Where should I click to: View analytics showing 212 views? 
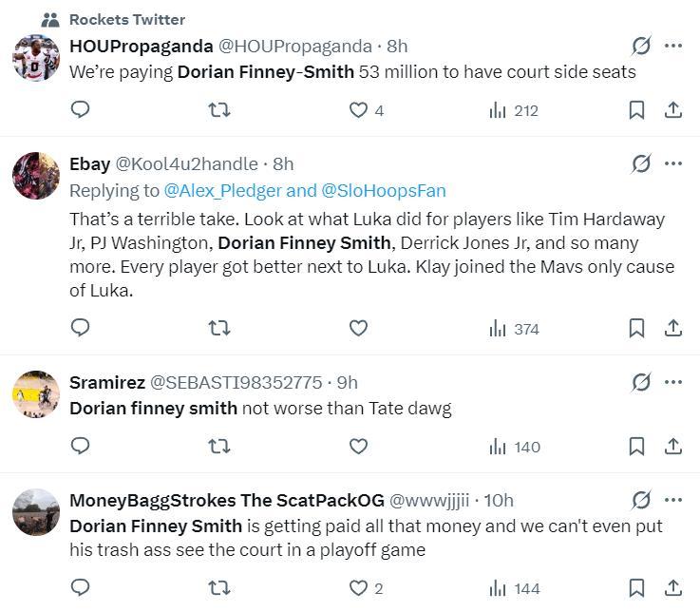tap(513, 110)
